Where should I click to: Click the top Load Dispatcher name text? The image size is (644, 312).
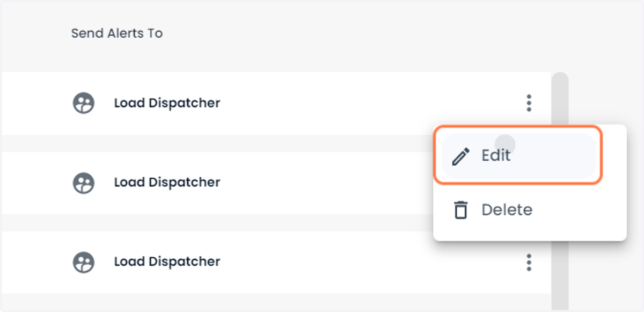[x=167, y=103]
